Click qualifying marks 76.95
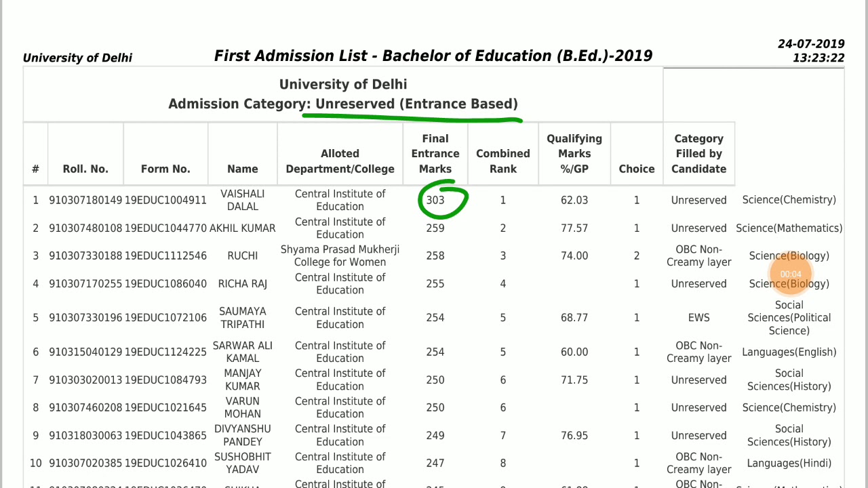This screenshot has width=868, height=488. tap(574, 436)
